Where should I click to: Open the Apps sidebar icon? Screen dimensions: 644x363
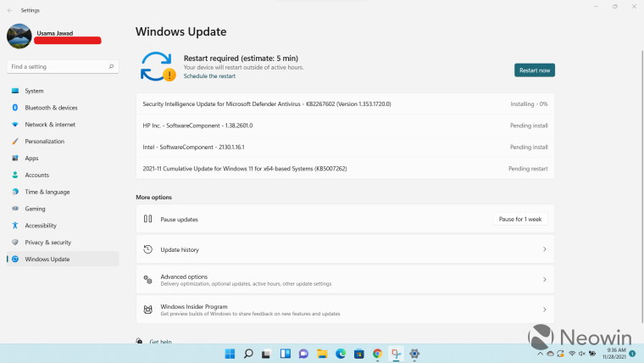click(x=15, y=158)
